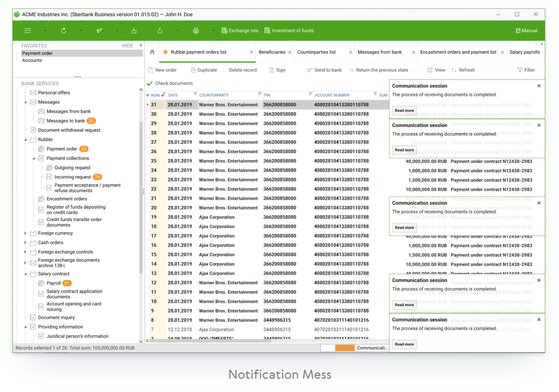This screenshot has height=392, width=559.
Task: Open the Messages from bank tab
Action: (x=380, y=52)
